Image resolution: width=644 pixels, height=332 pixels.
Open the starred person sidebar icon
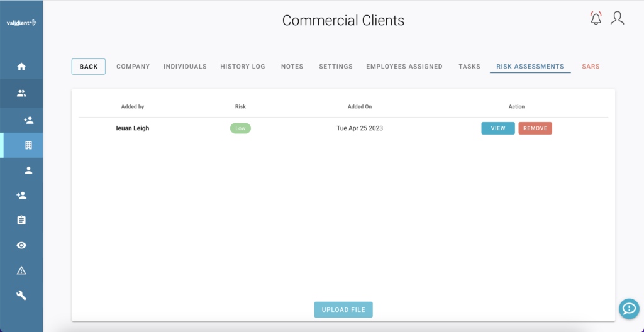click(28, 120)
